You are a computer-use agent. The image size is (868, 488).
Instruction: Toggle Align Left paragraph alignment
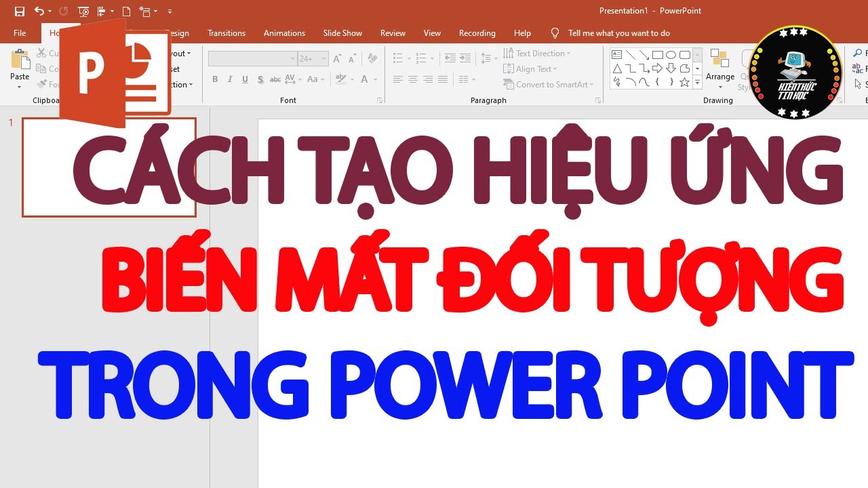398,79
